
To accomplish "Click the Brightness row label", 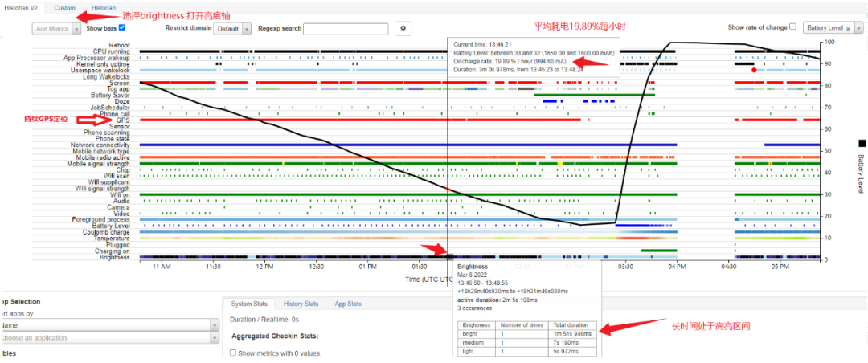I will 115,257.
